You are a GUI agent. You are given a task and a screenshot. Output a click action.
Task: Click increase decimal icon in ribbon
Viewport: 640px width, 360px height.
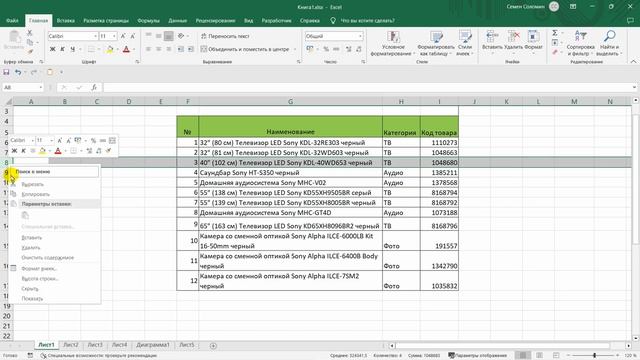pos(349,49)
